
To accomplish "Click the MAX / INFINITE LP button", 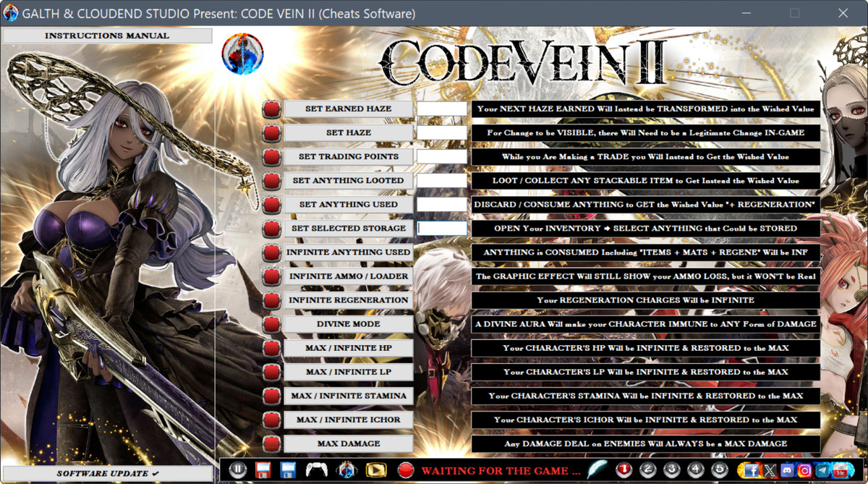I will click(348, 371).
